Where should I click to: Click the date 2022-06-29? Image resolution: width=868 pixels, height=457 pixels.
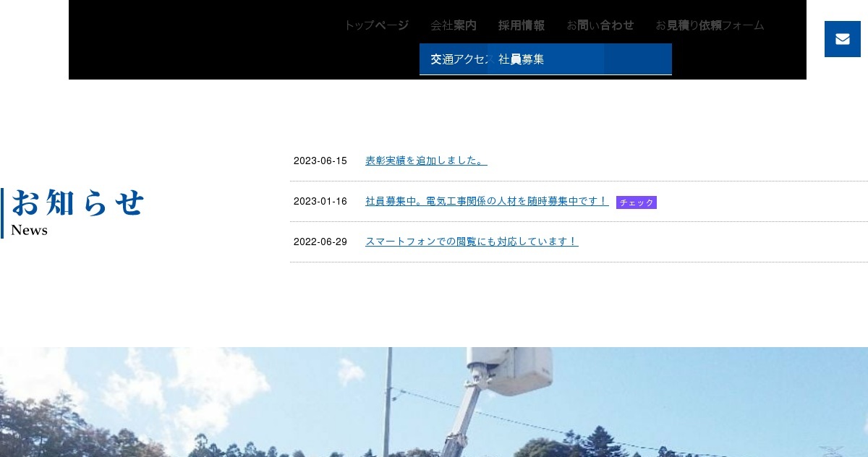tap(320, 242)
